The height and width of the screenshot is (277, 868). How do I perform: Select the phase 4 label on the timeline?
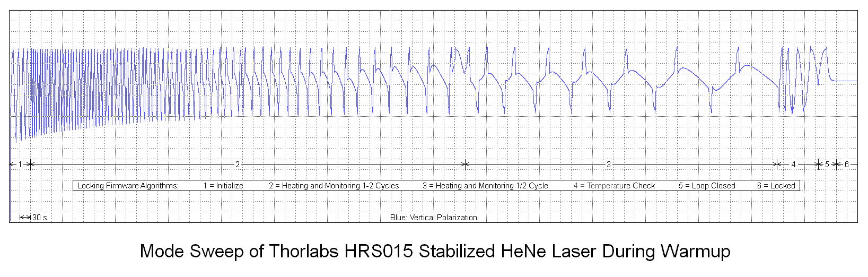pyautogui.click(x=793, y=165)
